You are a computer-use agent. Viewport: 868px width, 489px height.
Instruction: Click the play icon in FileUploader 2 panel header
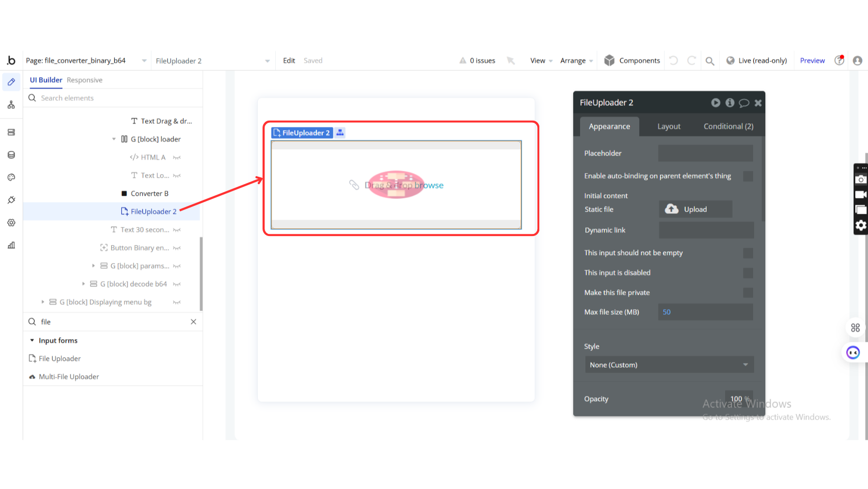point(716,103)
